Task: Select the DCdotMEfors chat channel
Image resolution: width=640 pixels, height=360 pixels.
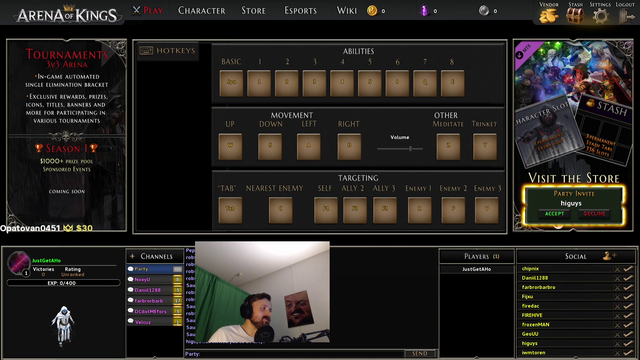Action: point(155,311)
